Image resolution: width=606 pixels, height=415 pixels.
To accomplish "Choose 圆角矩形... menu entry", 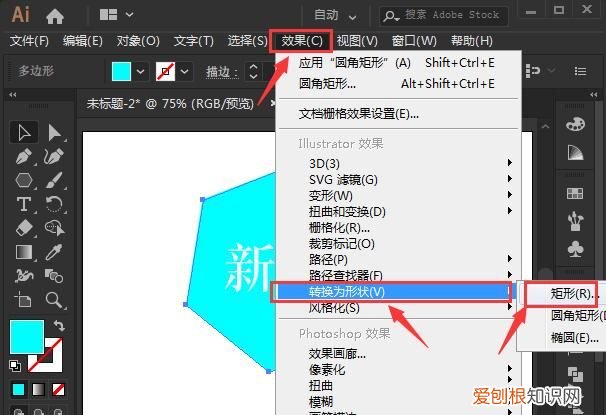I will (x=398, y=83).
